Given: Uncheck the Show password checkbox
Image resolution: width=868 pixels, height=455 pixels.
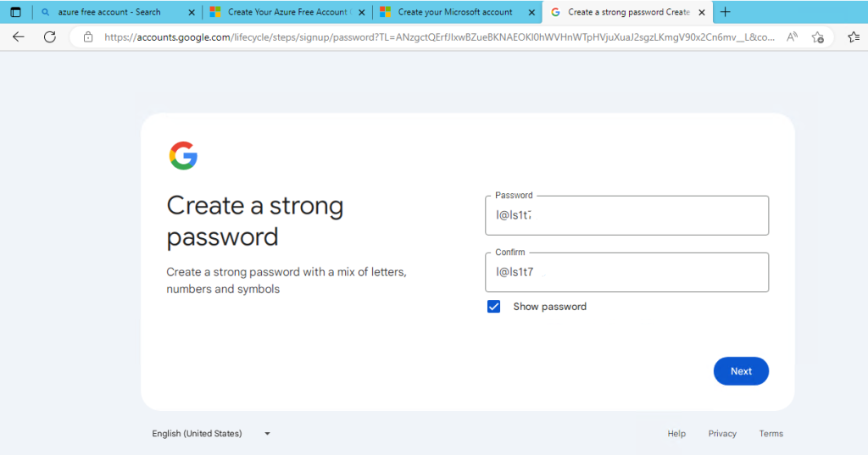Looking at the screenshot, I should pyautogui.click(x=494, y=307).
